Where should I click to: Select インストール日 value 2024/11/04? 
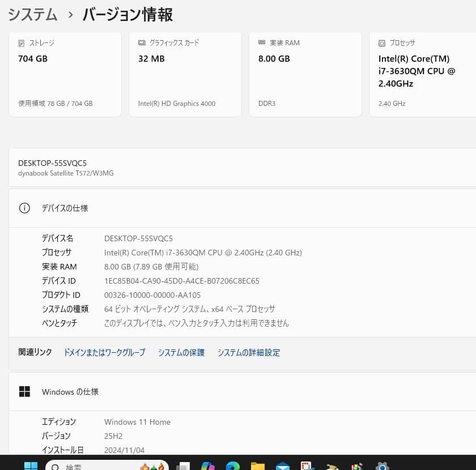click(x=125, y=450)
